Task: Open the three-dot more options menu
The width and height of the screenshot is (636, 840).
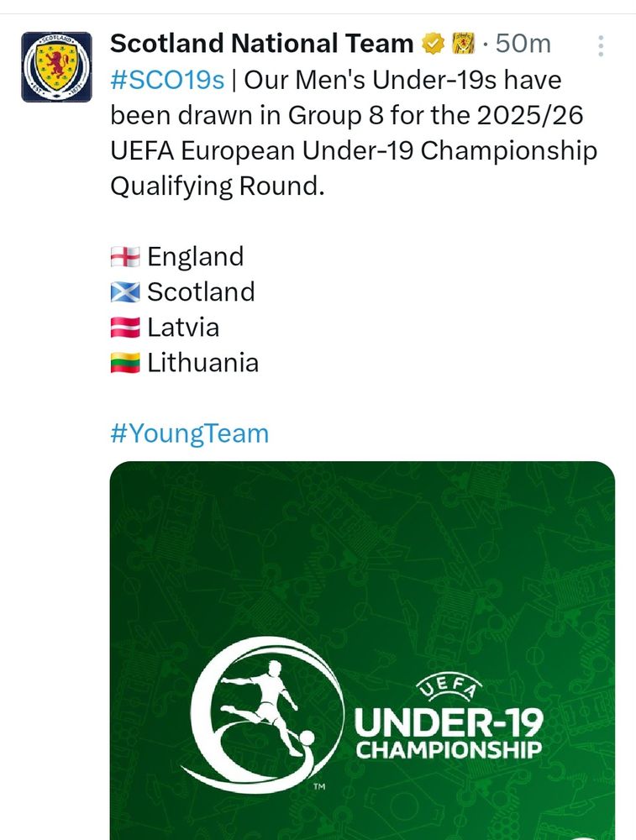Action: tap(601, 46)
